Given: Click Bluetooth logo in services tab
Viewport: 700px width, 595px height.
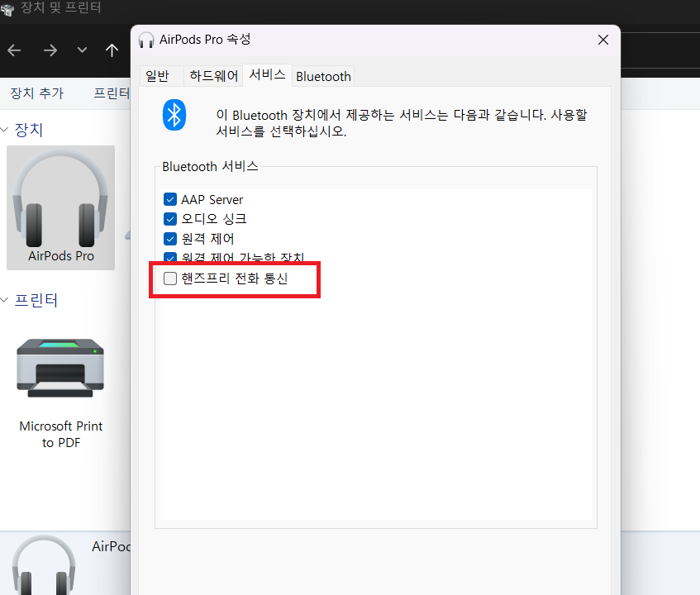Looking at the screenshot, I should pos(174,115).
